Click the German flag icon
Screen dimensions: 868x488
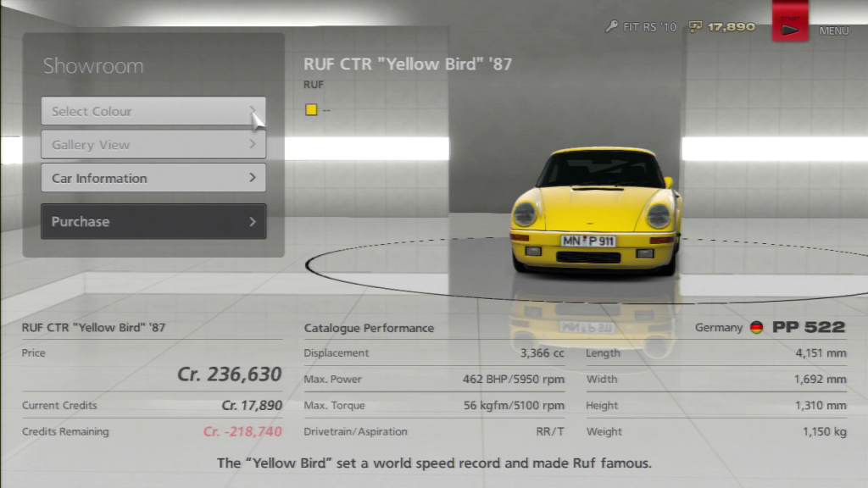[756, 328]
